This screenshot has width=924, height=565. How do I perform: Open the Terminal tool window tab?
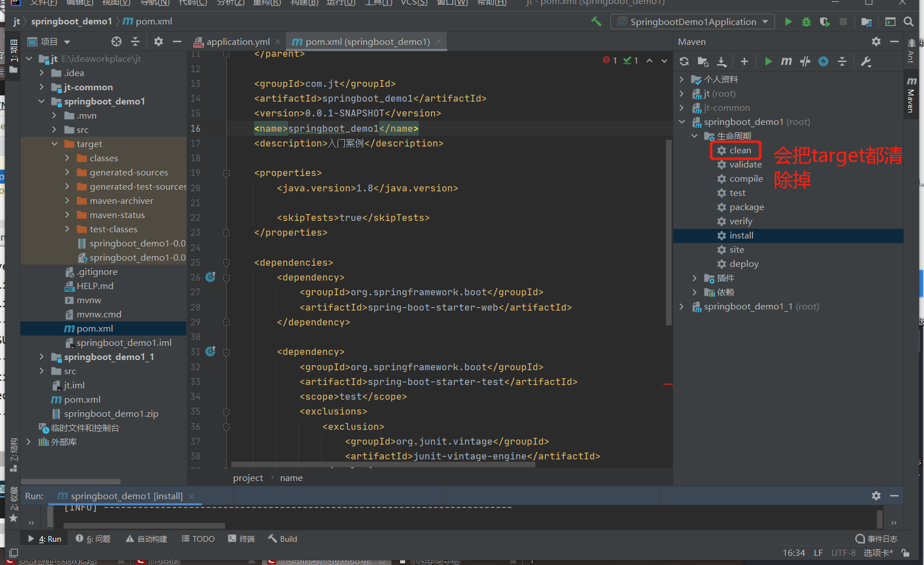click(241, 539)
